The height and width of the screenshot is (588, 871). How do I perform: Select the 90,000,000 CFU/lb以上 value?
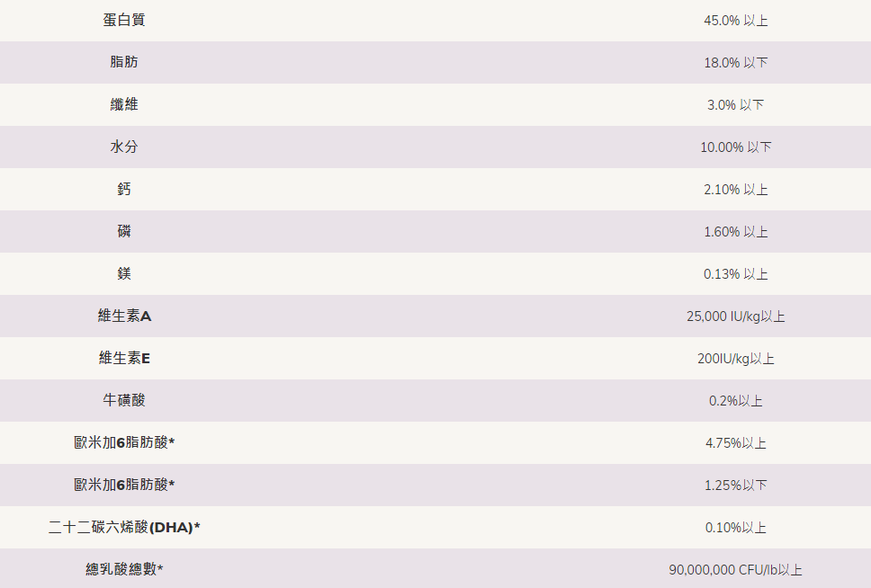(735, 570)
